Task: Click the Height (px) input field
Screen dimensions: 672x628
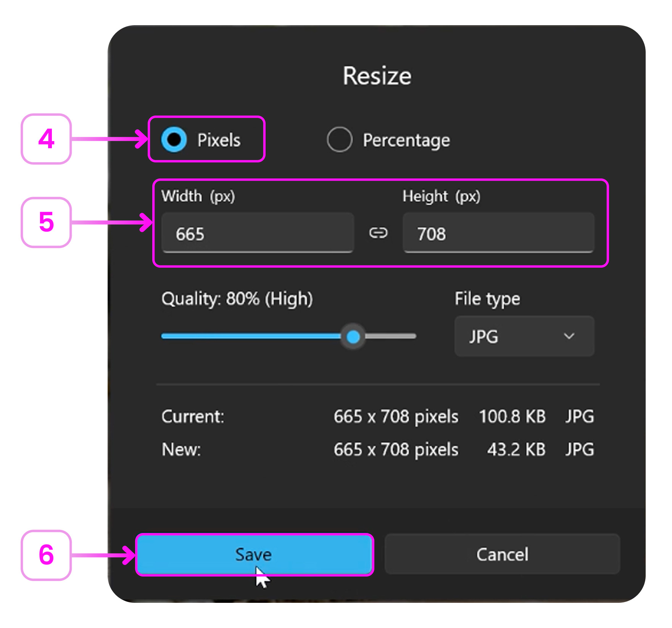Action: 498,233
